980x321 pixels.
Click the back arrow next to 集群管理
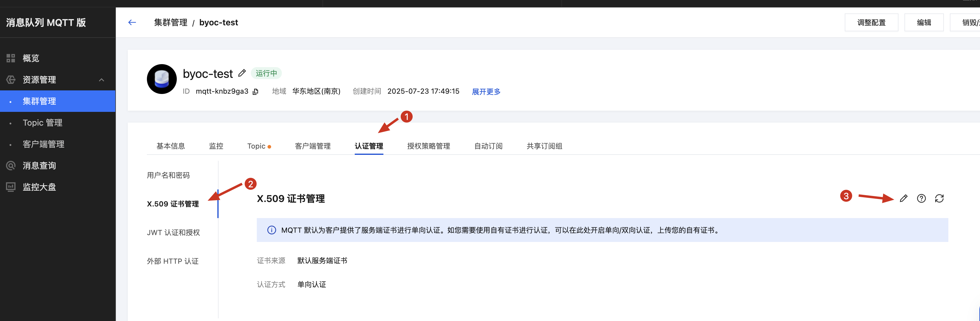pyautogui.click(x=132, y=22)
